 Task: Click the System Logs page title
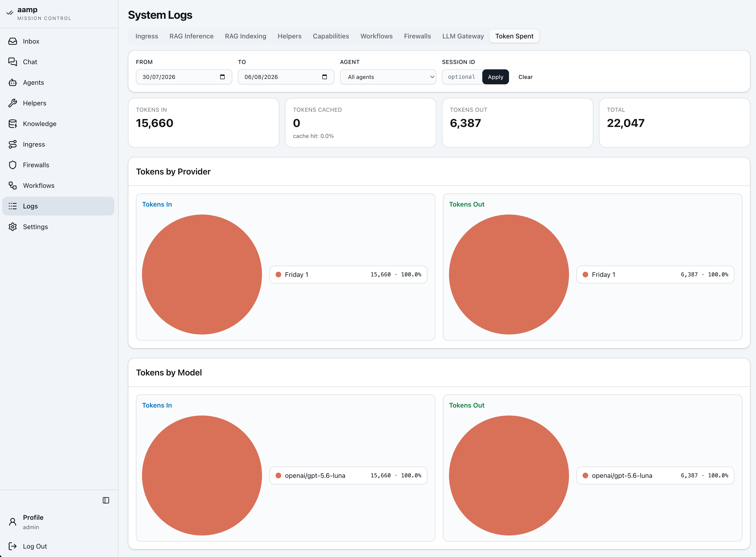(160, 15)
